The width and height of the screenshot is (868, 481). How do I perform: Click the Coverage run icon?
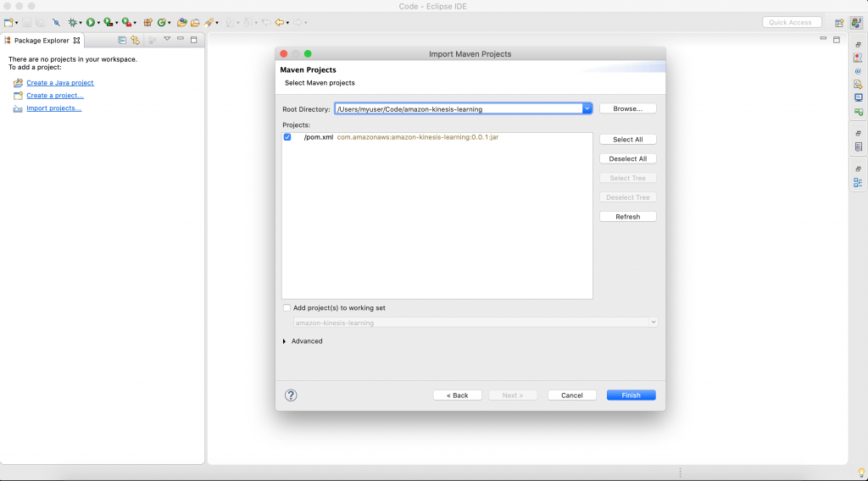108,23
